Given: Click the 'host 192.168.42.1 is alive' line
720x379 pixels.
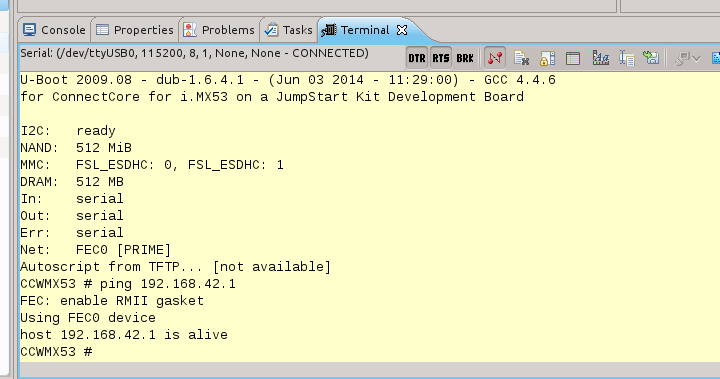Looking at the screenshot, I should [x=124, y=334].
